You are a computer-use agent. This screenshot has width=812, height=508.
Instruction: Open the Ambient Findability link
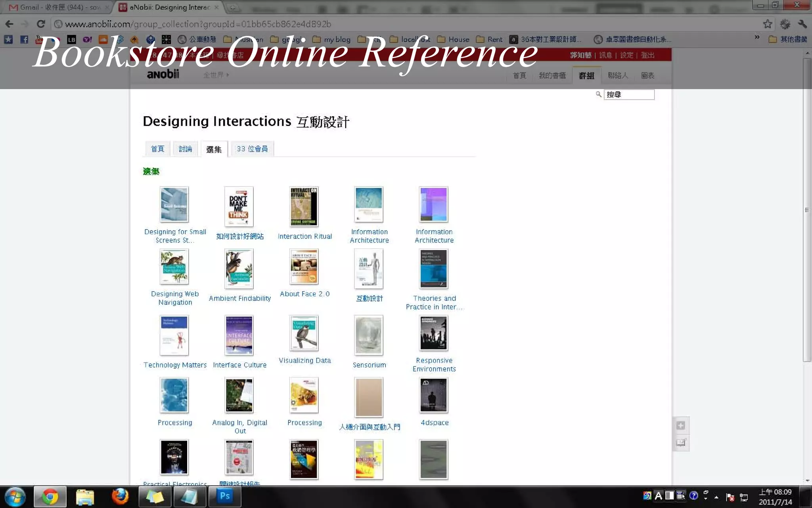tap(240, 298)
